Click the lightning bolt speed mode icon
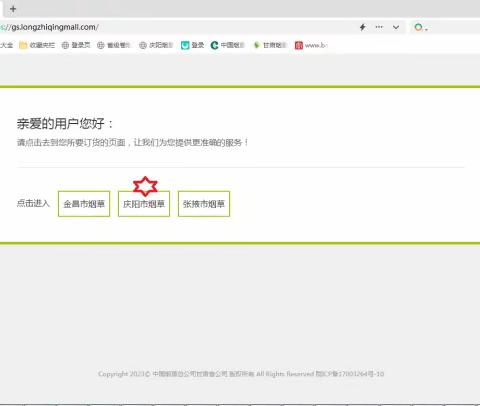Viewport: 480px width, 406px height. click(363, 27)
